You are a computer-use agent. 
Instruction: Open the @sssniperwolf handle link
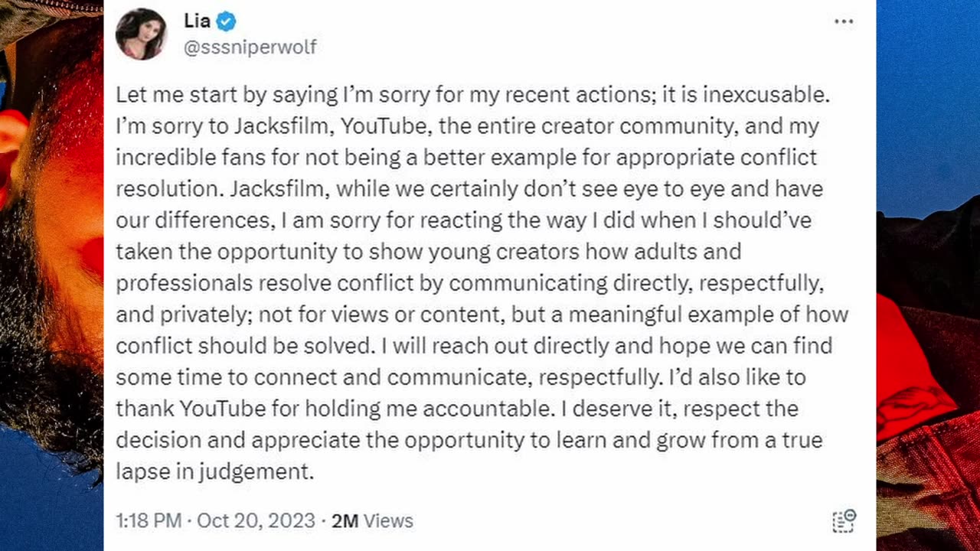(x=250, y=47)
